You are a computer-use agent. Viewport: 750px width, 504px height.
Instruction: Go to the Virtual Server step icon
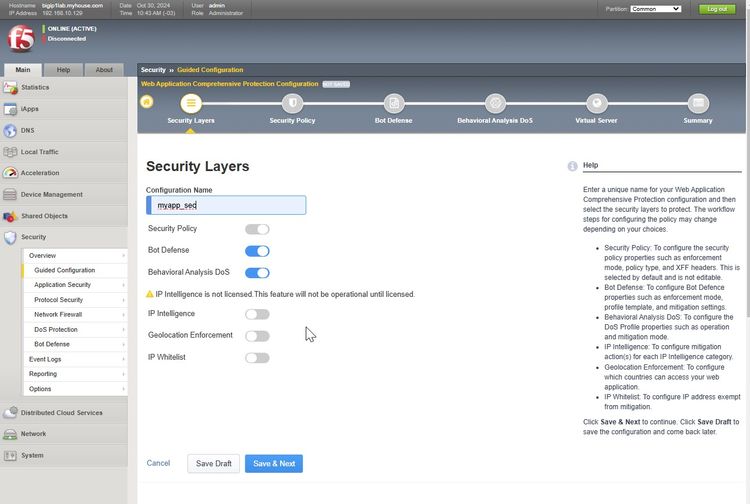click(596, 103)
